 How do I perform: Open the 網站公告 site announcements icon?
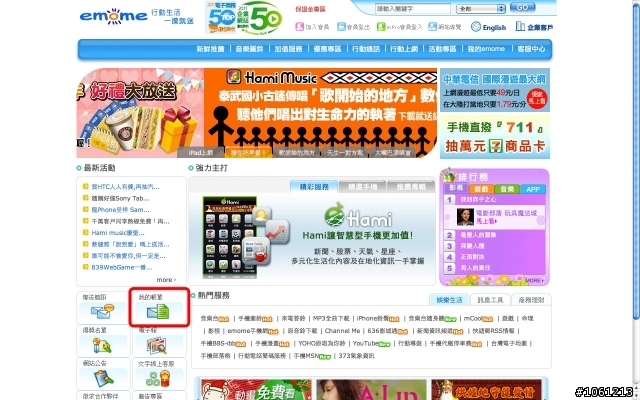coord(103,378)
